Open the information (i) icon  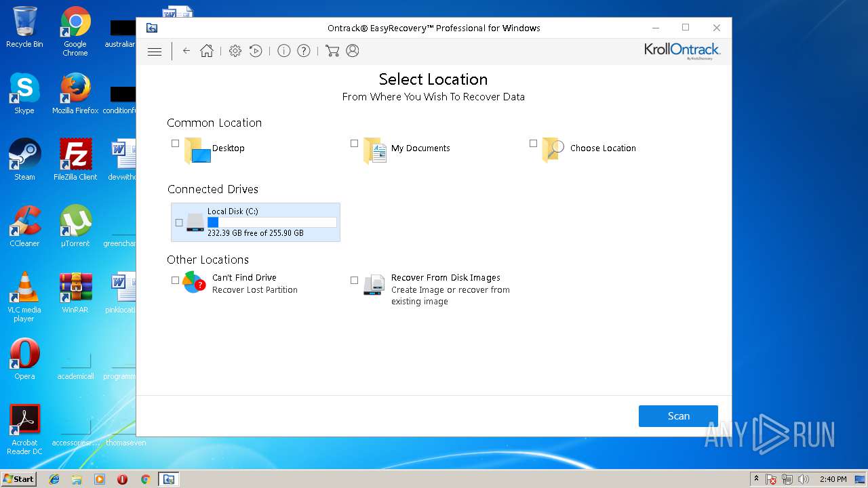[284, 51]
